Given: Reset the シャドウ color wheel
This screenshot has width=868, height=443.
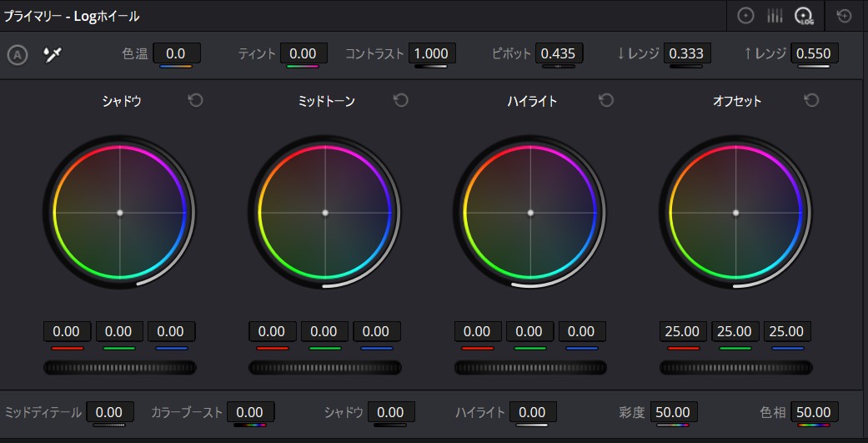Looking at the screenshot, I should pyautogui.click(x=195, y=100).
